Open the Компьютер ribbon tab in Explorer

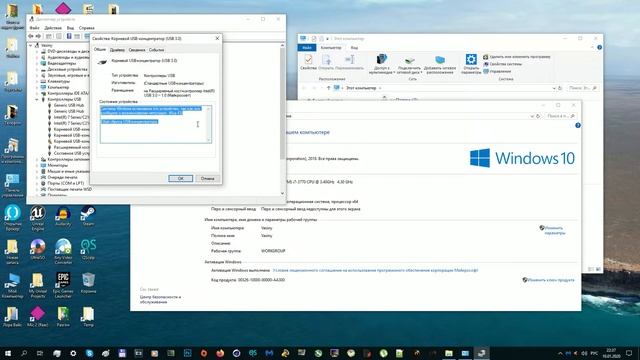click(x=331, y=48)
